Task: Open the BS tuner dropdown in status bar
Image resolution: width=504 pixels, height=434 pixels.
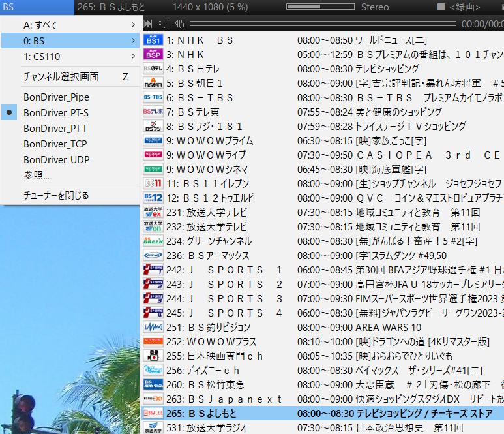Action: tap(37, 7)
